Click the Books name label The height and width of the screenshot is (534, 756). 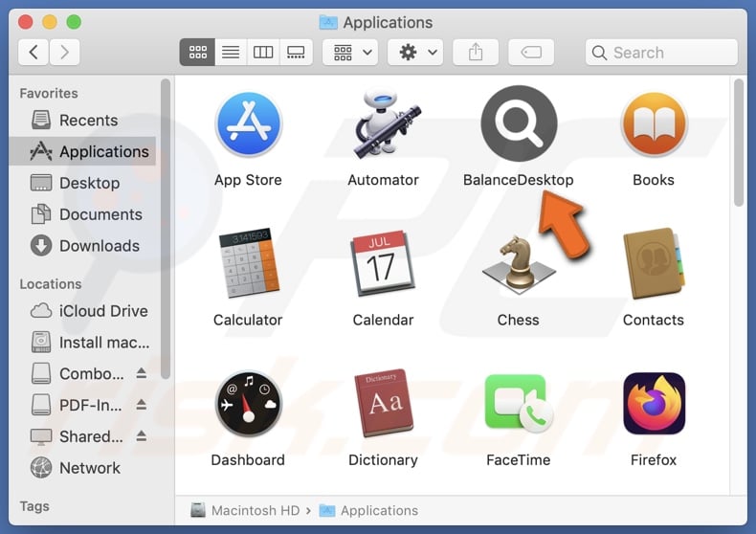point(654,180)
